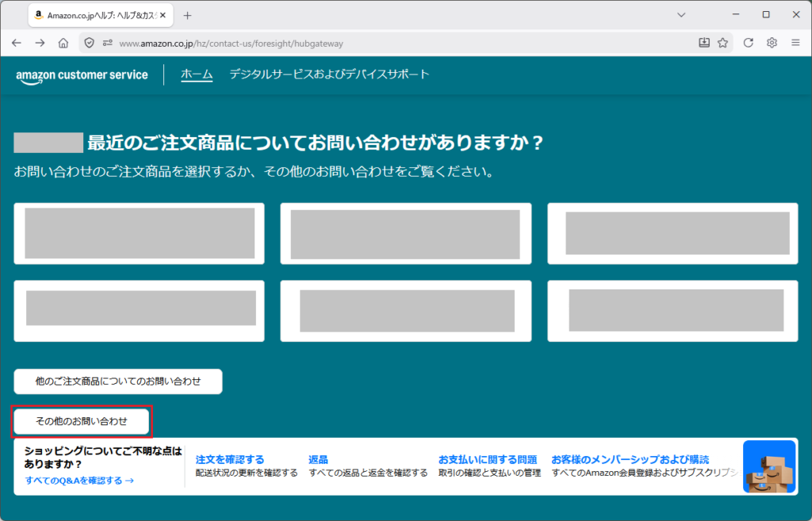Click 他のご注文商品についてのお問い合わせ button
This screenshot has height=521, width=812.
pos(118,381)
